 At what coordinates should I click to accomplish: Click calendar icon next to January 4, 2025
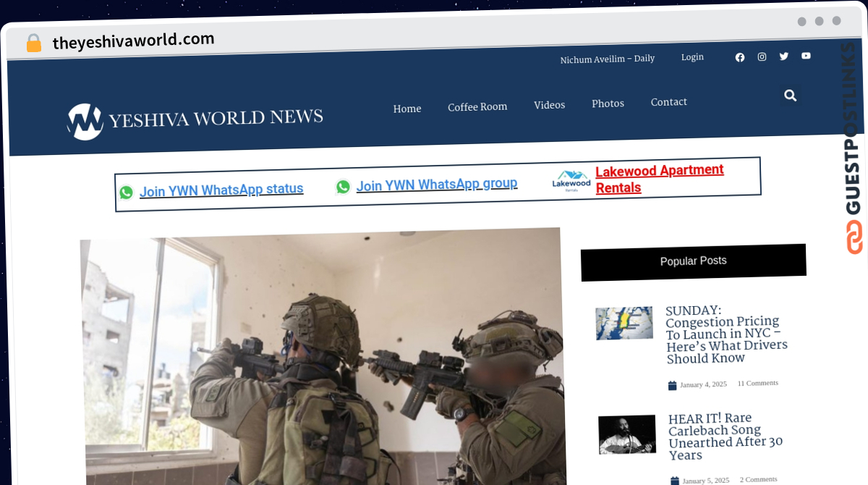(x=672, y=386)
